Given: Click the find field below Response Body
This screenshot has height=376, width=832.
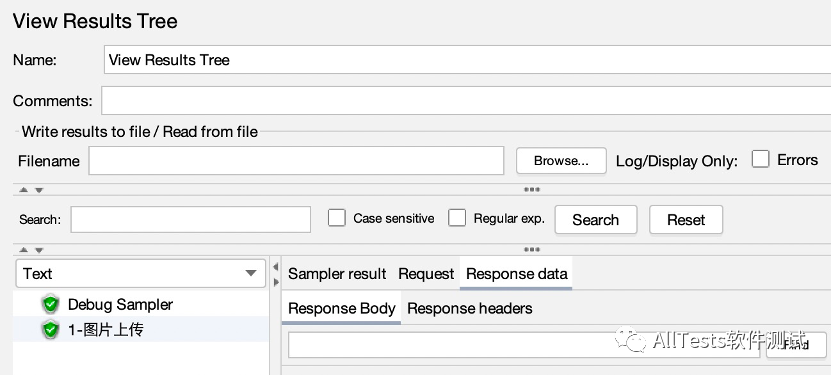Looking at the screenshot, I should pyautogui.click(x=524, y=345).
